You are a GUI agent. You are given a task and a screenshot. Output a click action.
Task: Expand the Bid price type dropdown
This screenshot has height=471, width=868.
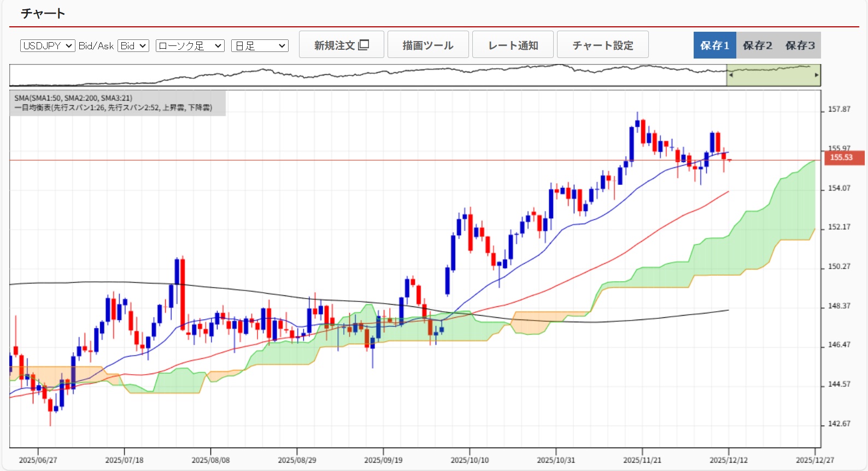pos(133,46)
